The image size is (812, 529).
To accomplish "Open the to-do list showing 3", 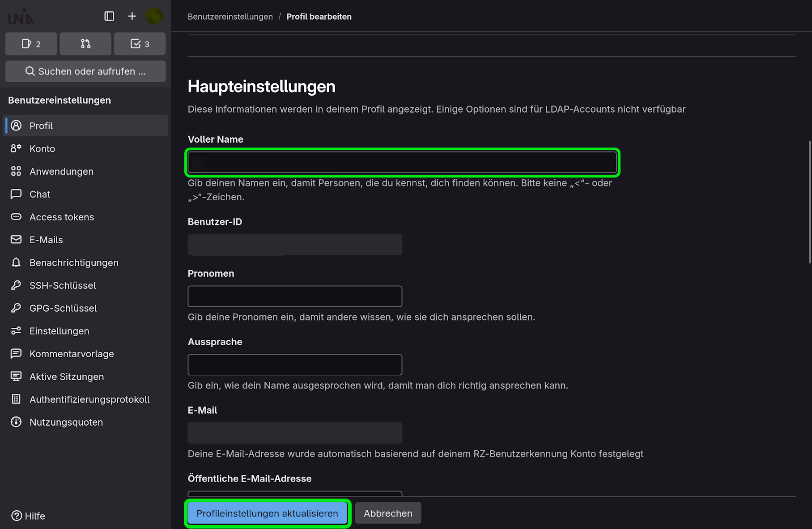I will [140, 44].
